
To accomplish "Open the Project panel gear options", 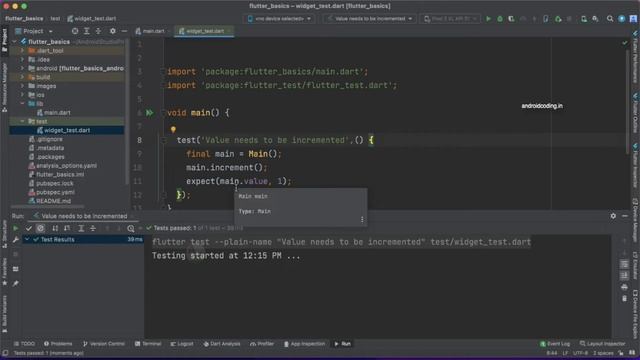I will click(113, 31).
